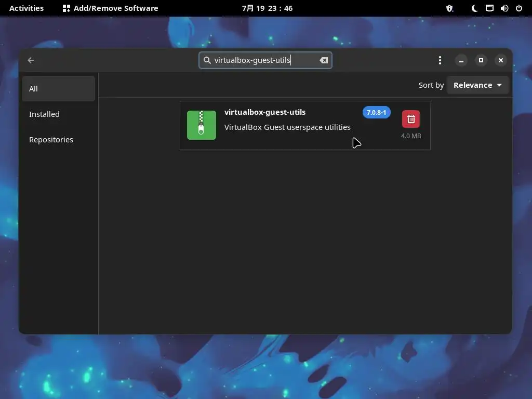This screenshot has width=532, height=399.
Task: Click the 4.0 MB size label
Action: (411, 136)
